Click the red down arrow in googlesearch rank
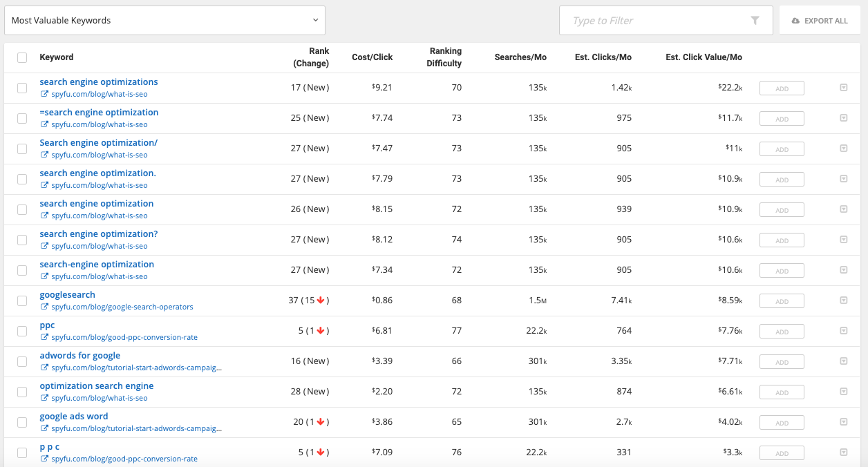The height and width of the screenshot is (467, 868). tap(321, 301)
